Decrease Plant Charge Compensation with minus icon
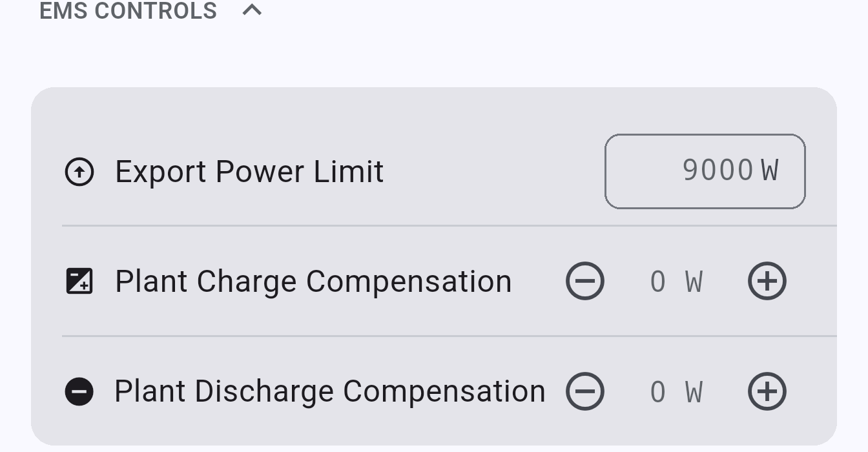868x452 pixels. pos(585,282)
